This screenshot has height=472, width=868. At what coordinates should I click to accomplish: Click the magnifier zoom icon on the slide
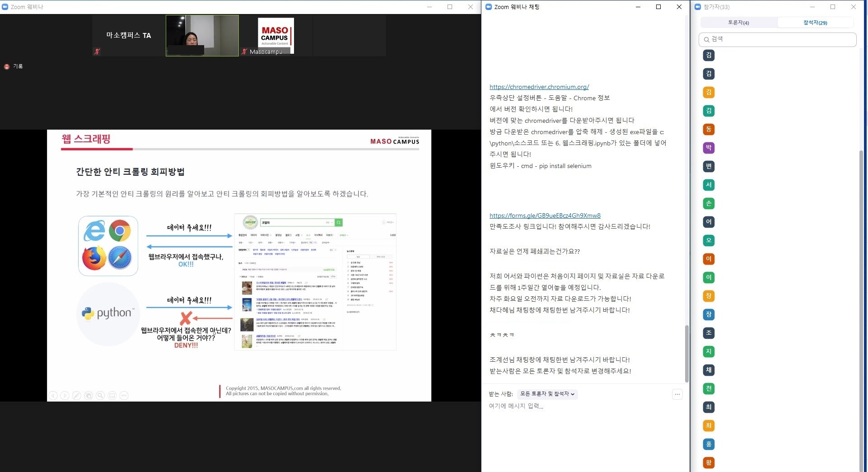click(100, 396)
